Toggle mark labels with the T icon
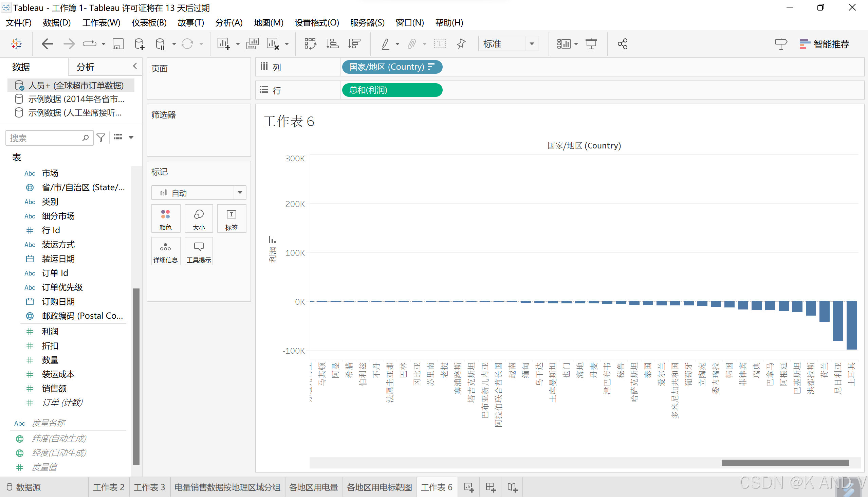Screen dimensions: 868x497 pos(440,44)
